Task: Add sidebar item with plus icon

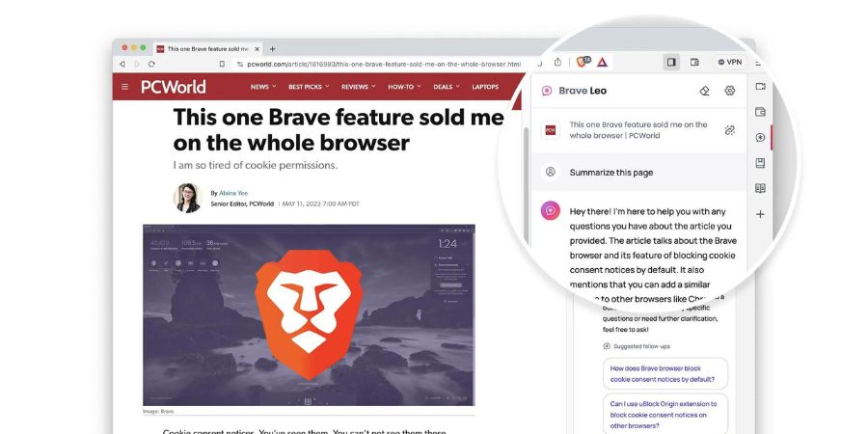Action: pos(761,214)
